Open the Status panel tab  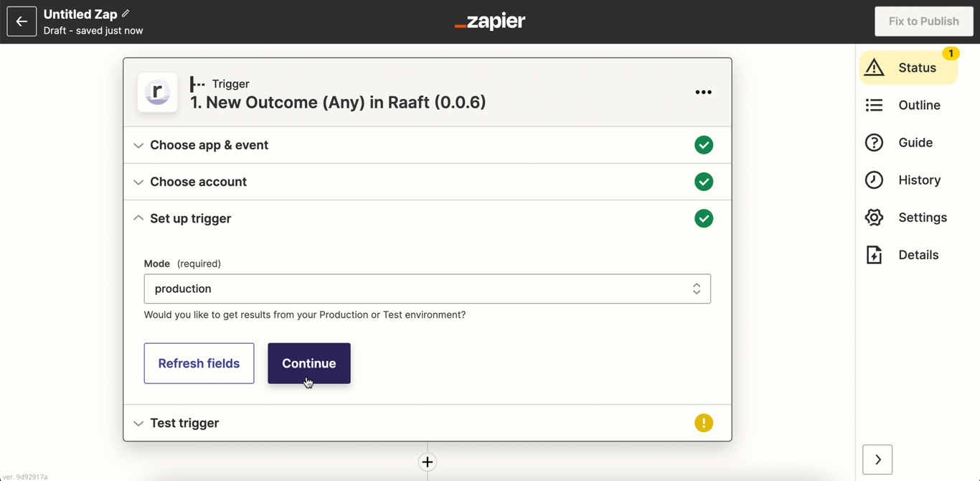point(908,67)
